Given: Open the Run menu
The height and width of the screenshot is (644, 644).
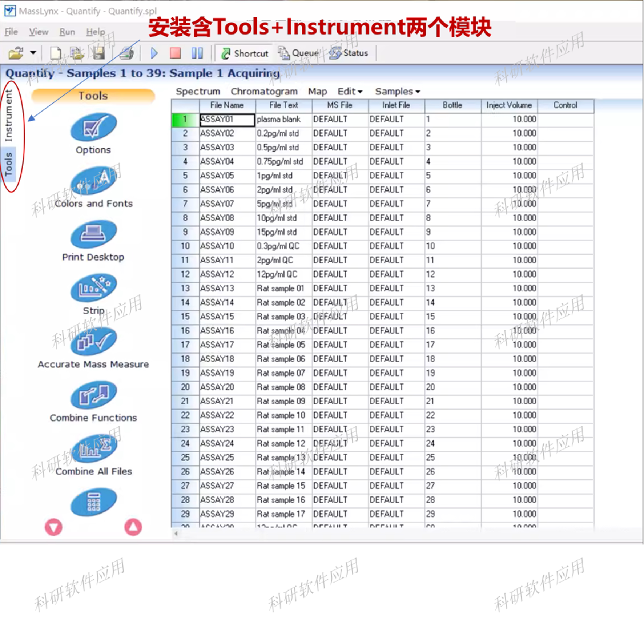Looking at the screenshot, I should click(x=67, y=32).
